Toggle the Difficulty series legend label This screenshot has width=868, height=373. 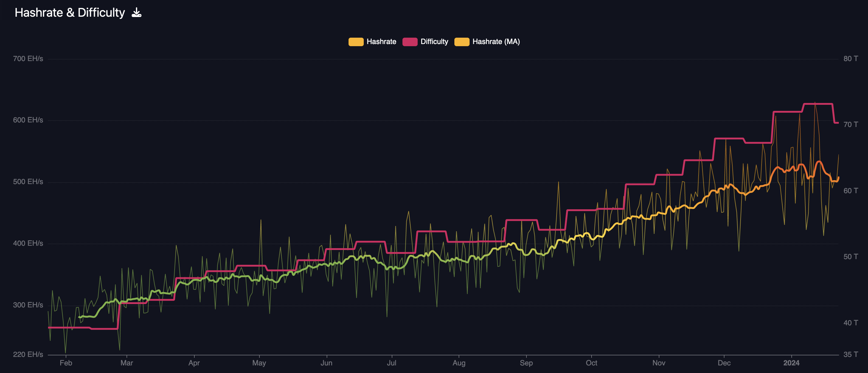pyautogui.click(x=434, y=42)
